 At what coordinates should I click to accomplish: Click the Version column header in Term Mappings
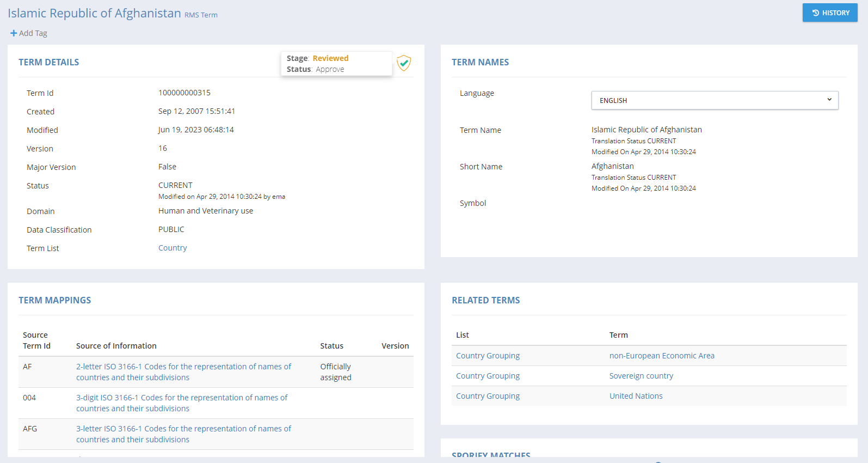click(x=395, y=346)
